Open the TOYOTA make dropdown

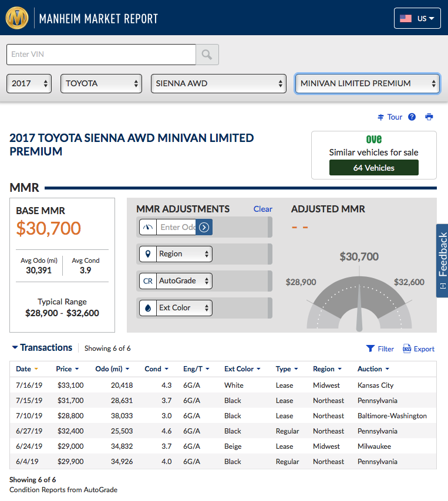click(x=101, y=83)
